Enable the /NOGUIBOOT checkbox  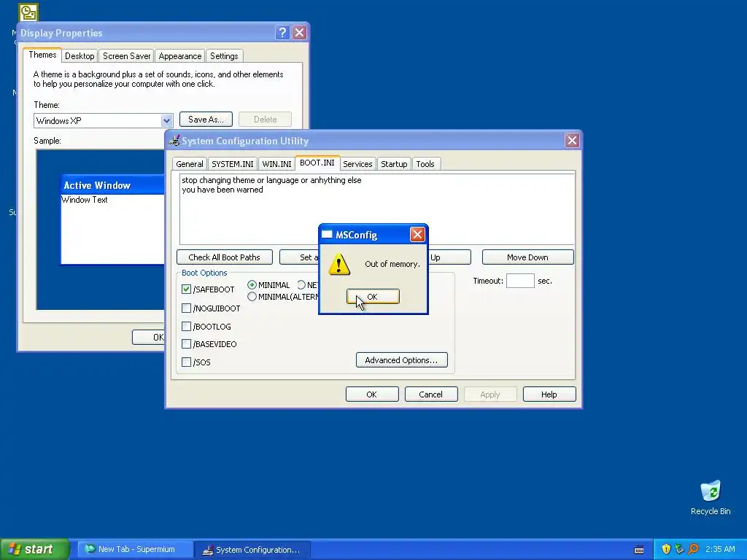click(186, 308)
